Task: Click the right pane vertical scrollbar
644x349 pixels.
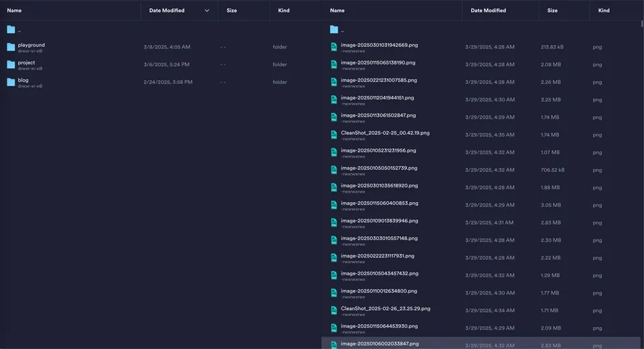Action: (642, 24)
